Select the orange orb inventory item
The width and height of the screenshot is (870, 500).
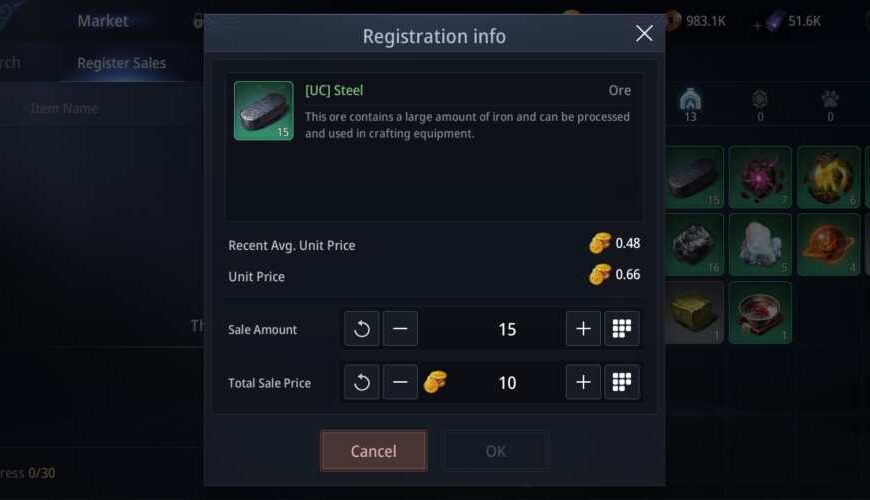(829, 244)
